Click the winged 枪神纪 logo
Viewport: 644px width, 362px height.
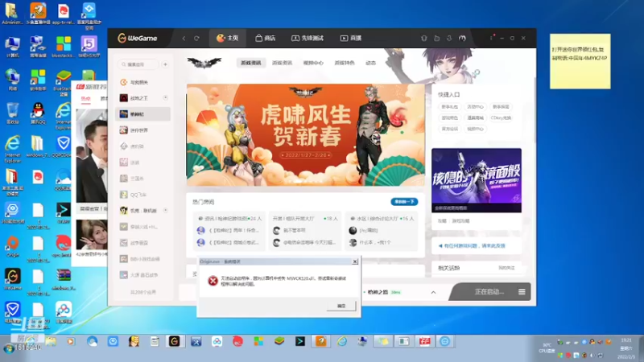pyautogui.click(x=204, y=63)
